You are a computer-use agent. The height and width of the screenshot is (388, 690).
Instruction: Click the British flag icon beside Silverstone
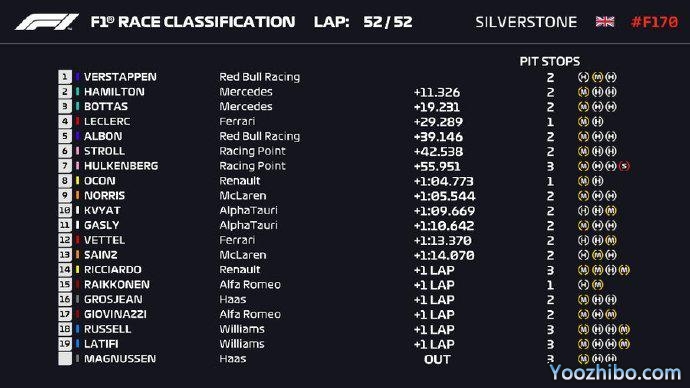(605, 22)
